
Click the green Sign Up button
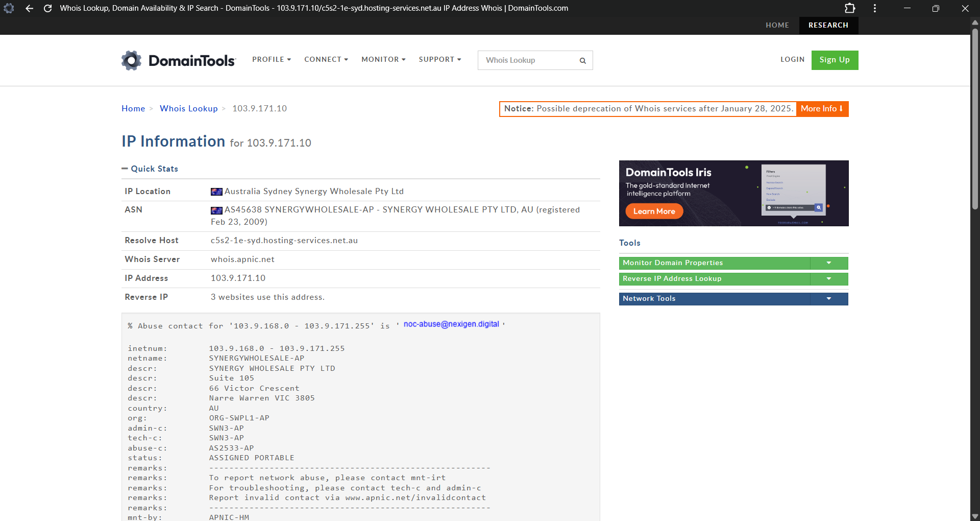tap(835, 60)
